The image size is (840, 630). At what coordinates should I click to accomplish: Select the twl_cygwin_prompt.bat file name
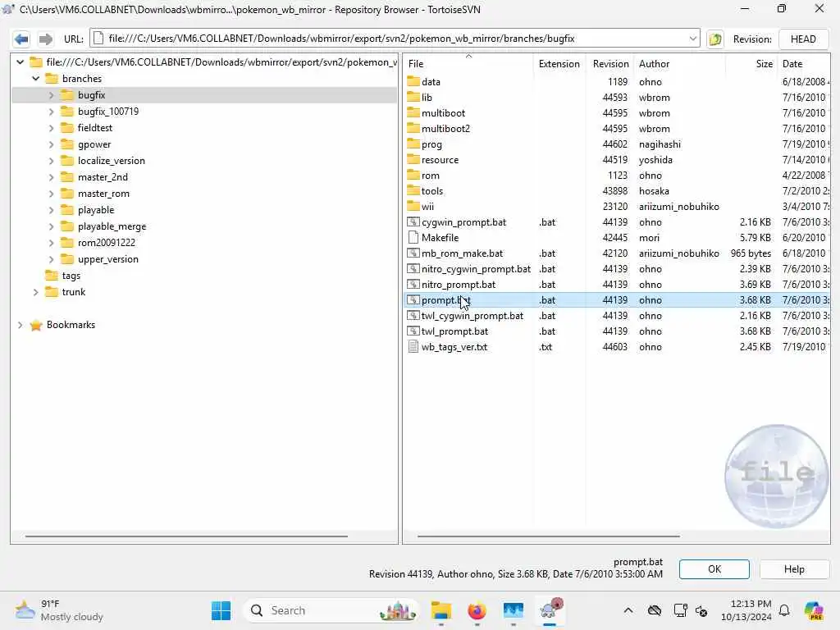(472, 316)
